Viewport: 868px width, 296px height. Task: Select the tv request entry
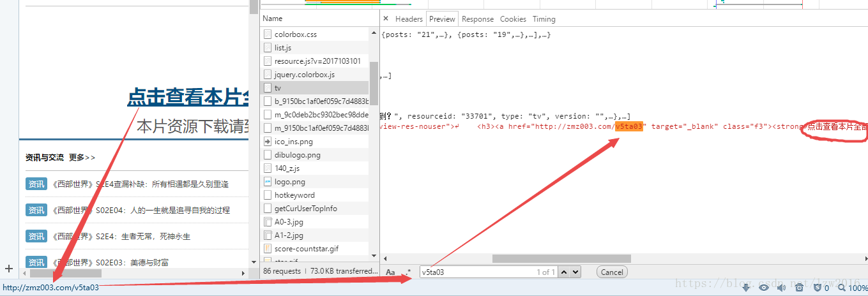coord(316,88)
